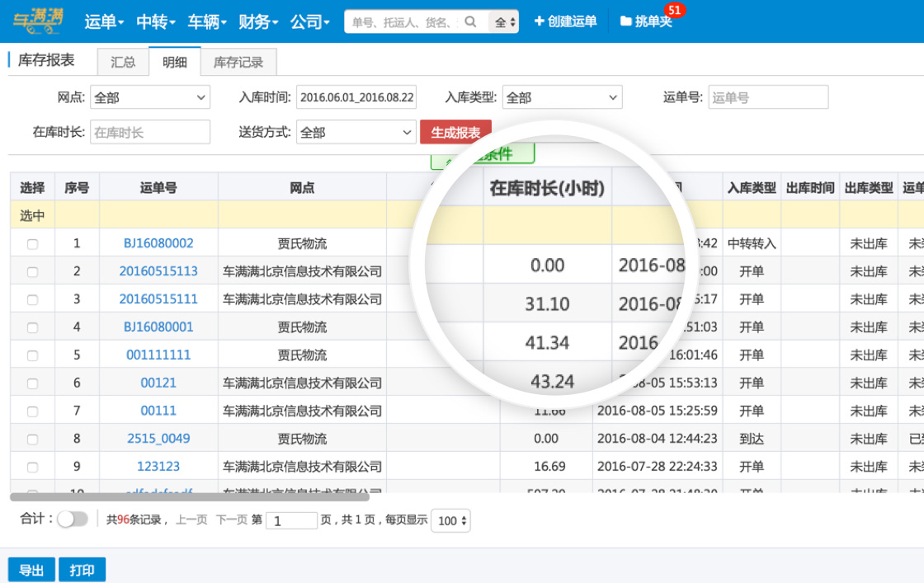
Task: Select checkbox for waybill 00121 row
Action: [x=32, y=383]
